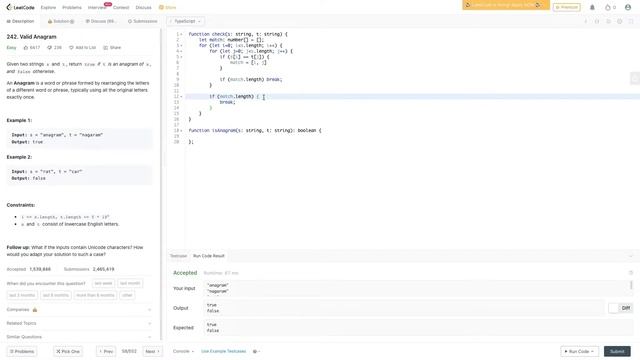Go to previous problem with Prev
640x360 pixels.
106,351
